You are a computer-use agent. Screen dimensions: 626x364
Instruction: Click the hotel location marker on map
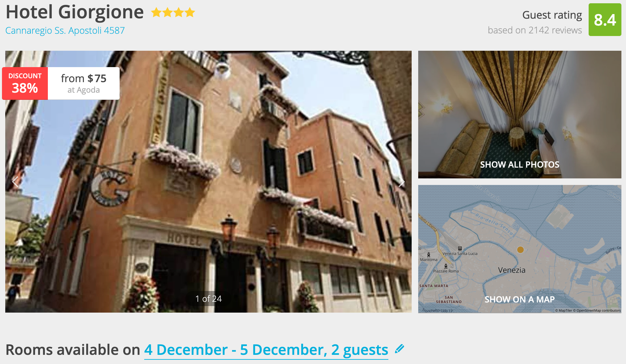[520, 249]
